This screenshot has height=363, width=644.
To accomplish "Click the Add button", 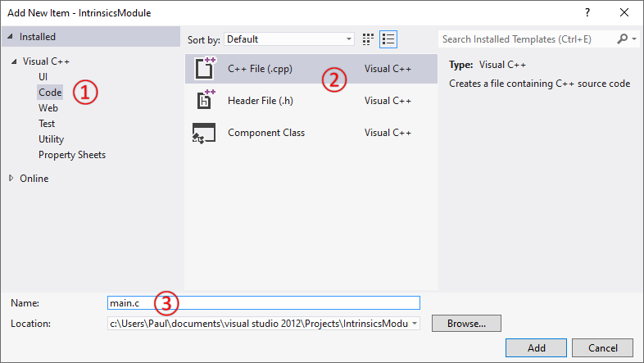I will coord(537,347).
